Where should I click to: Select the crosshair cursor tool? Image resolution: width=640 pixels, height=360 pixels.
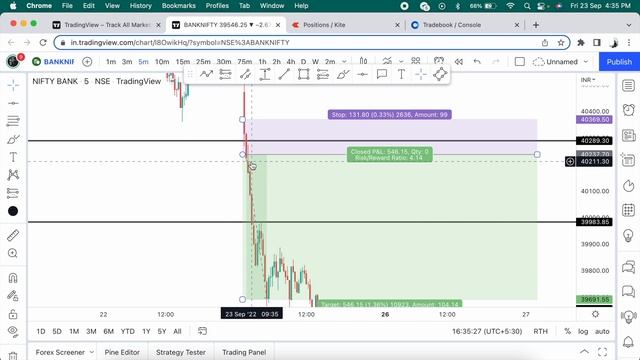(13, 85)
